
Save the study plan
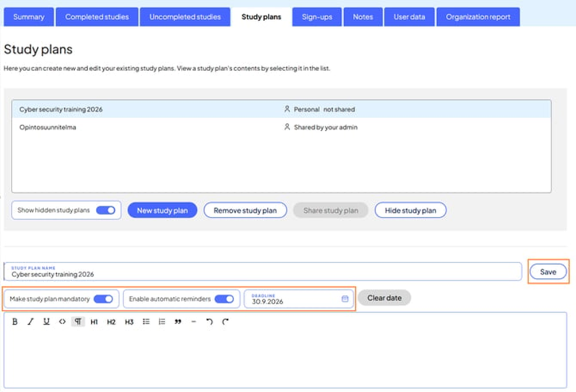tap(548, 272)
